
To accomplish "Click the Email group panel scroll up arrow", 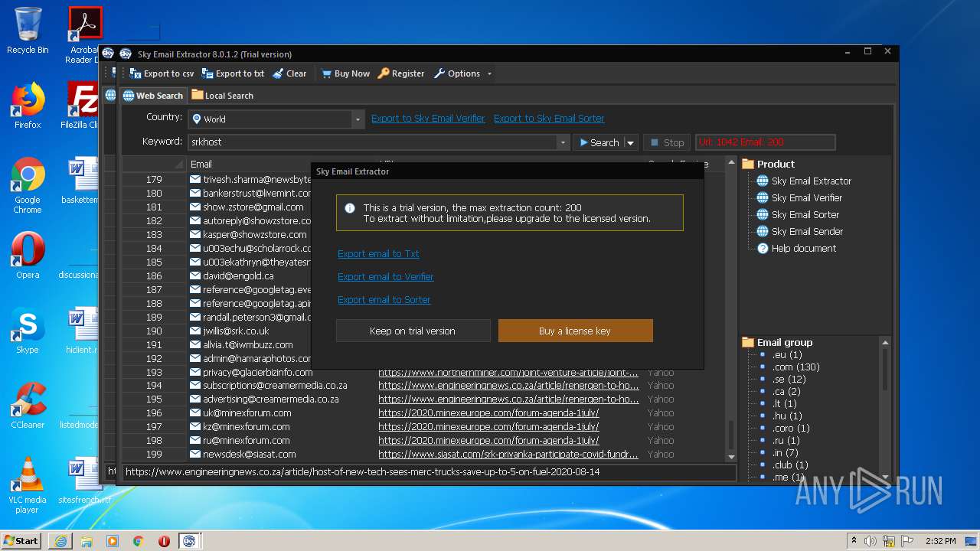I will tap(885, 344).
